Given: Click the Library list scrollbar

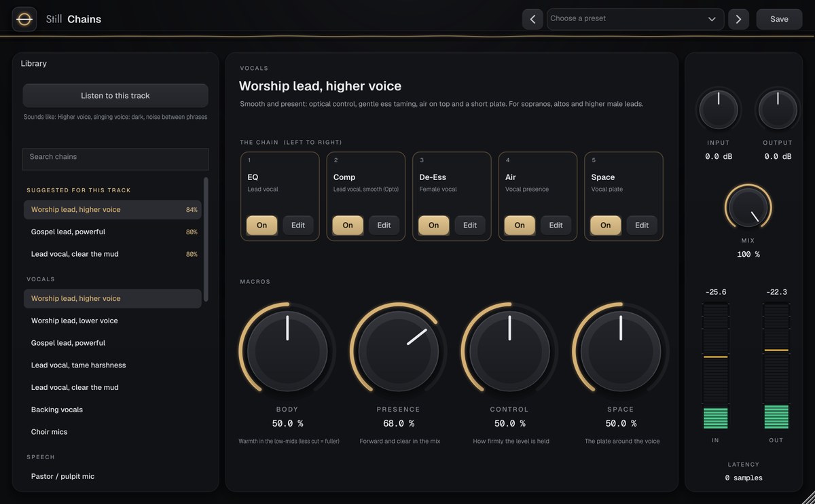Looking at the screenshot, I should pos(206,239).
